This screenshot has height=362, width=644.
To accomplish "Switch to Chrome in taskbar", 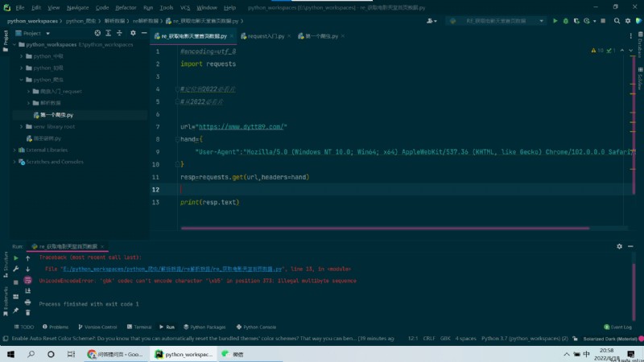I will point(115,354).
